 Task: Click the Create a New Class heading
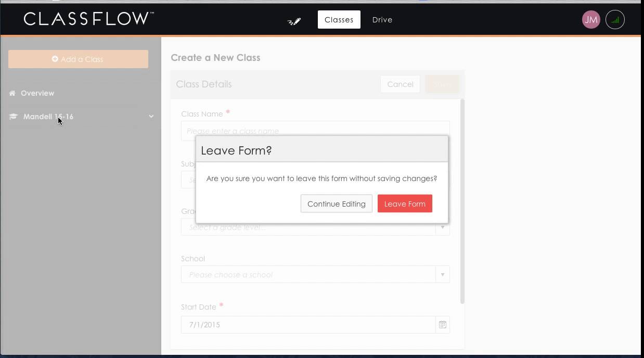[215, 58]
